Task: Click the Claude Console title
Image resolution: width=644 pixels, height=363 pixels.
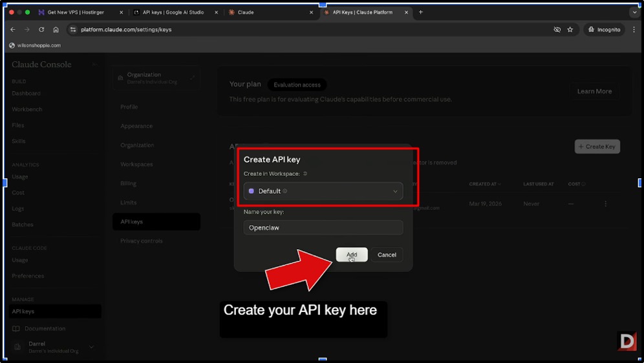Action: (x=41, y=65)
